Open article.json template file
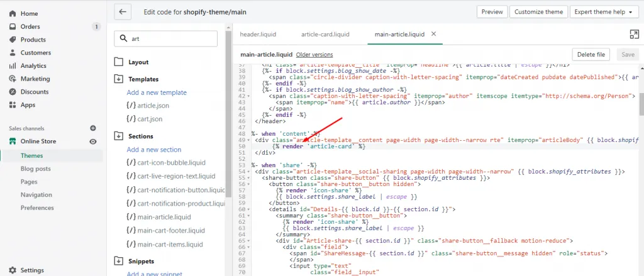The width and height of the screenshot is (644, 276). pyautogui.click(x=148, y=106)
